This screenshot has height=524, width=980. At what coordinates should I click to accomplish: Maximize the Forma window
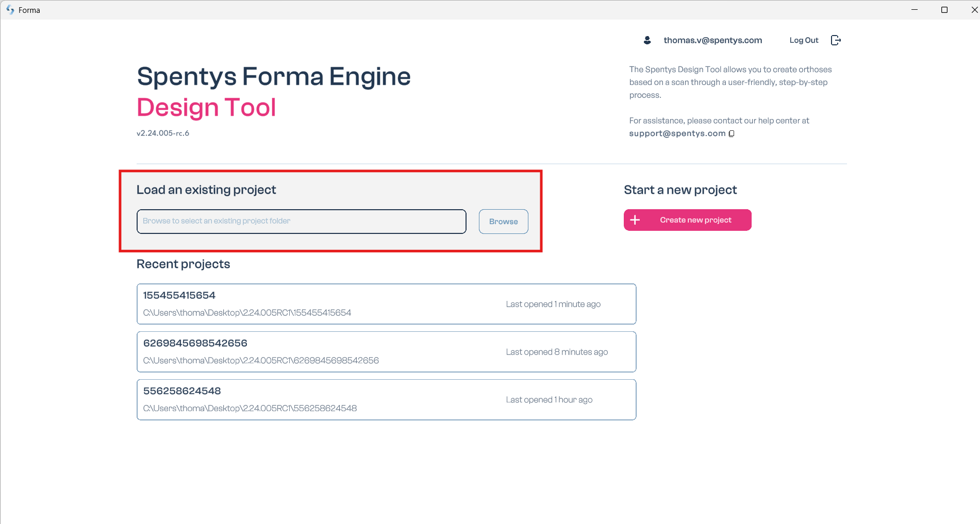point(944,10)
